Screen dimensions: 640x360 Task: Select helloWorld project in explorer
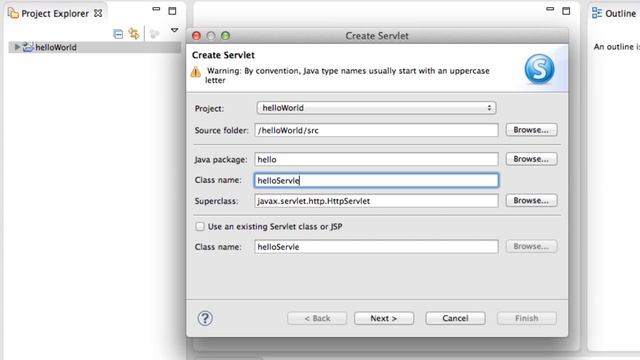point(56,47)
